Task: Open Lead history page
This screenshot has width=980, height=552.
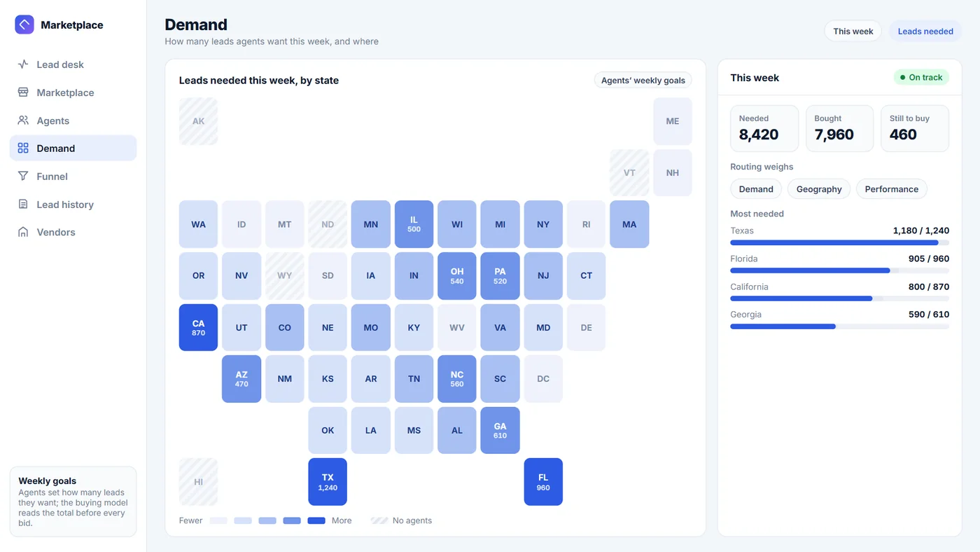Action: tap(73, 205)
